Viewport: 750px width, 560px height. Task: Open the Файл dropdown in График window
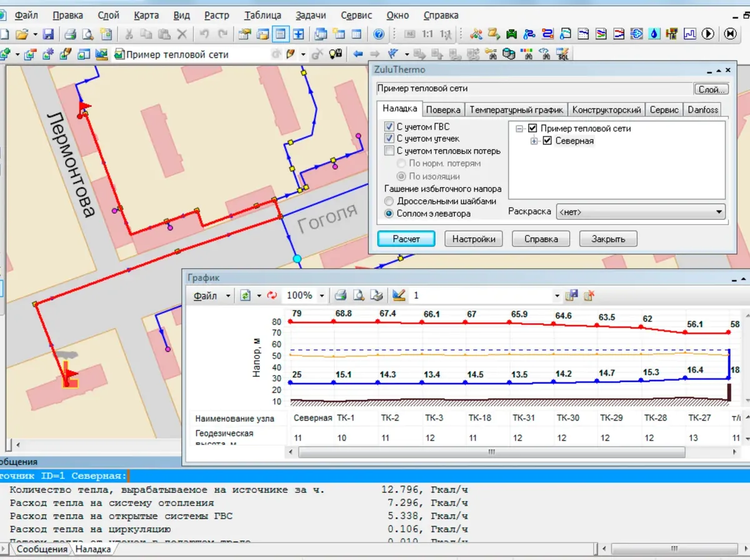(228, 296)
